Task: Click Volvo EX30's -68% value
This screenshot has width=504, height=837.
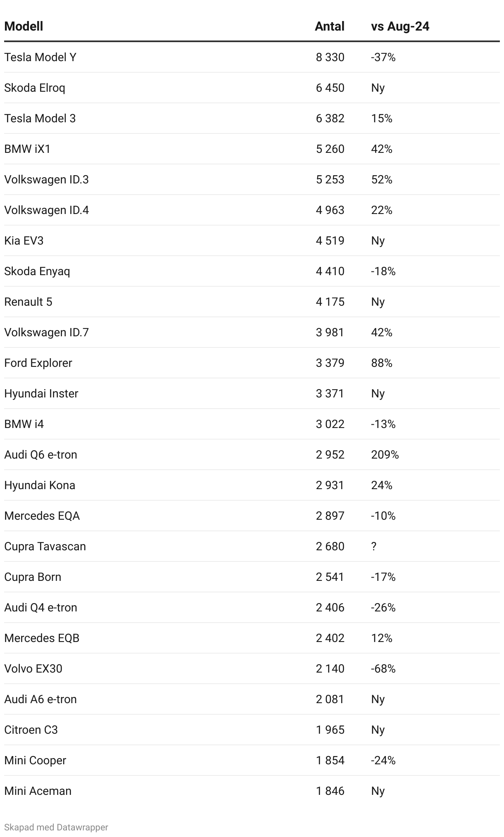Action: [383, 668]
